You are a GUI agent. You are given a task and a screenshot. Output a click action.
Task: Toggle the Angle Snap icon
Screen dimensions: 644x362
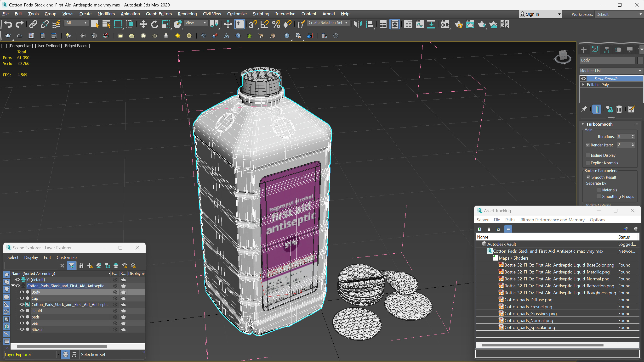(x=264, y=24)
